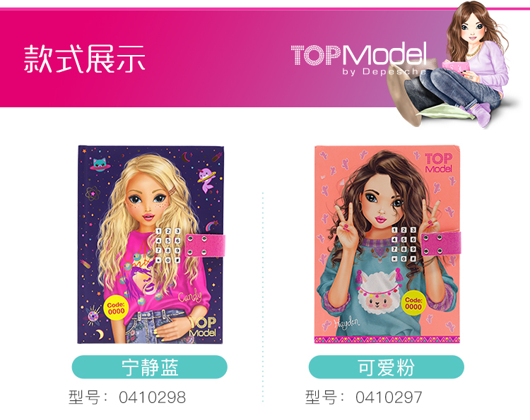Screen dimensions: 530x420
Task: Click the llama graphic on Hayden's sweater
Action: coord(379,292)
